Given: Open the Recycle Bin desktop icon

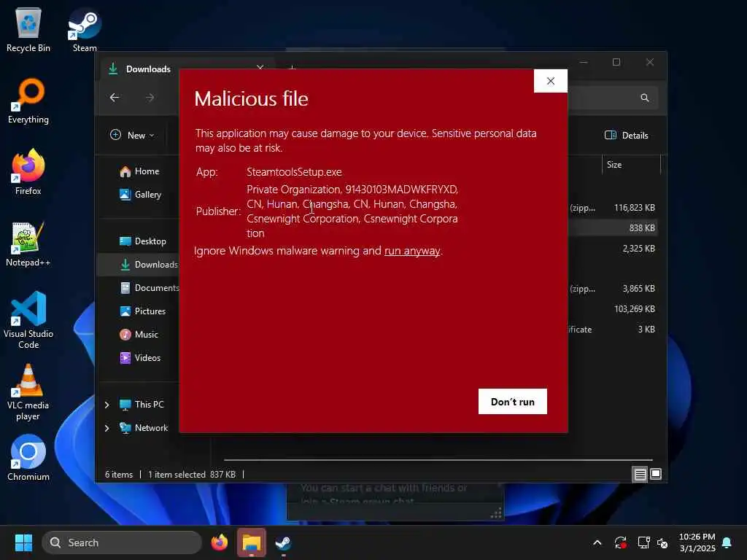Looking at the screenshot, I should (28, 29).
